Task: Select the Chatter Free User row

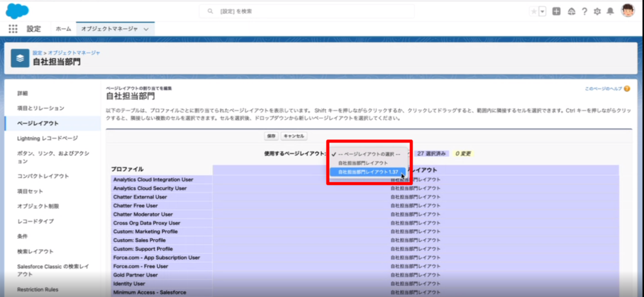Action: point(365,205)
